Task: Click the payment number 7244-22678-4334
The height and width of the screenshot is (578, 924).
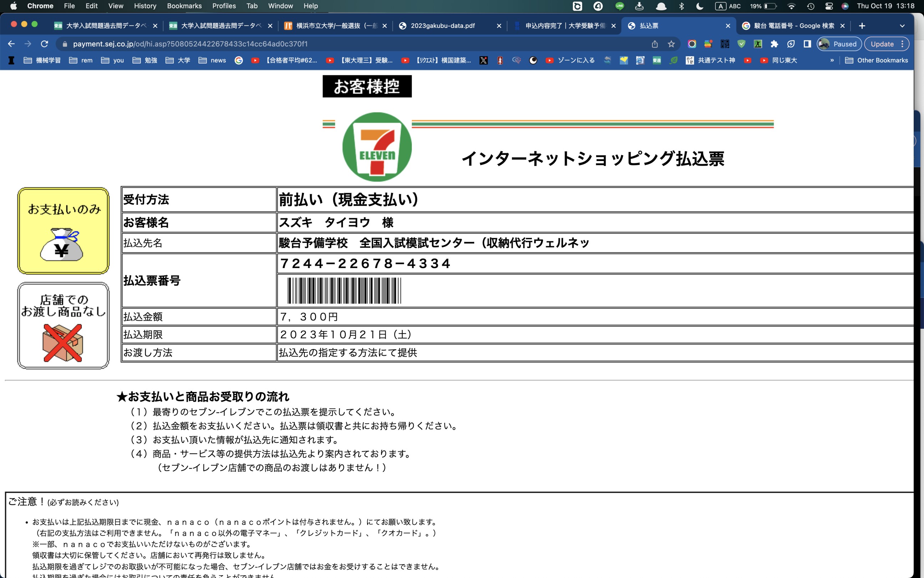Action: point(366,263)
